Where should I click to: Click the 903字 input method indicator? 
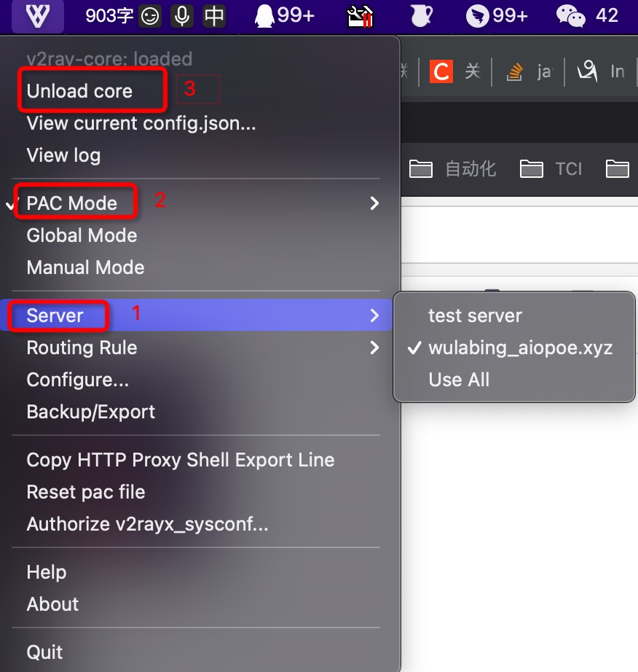[x=109, y=16]
